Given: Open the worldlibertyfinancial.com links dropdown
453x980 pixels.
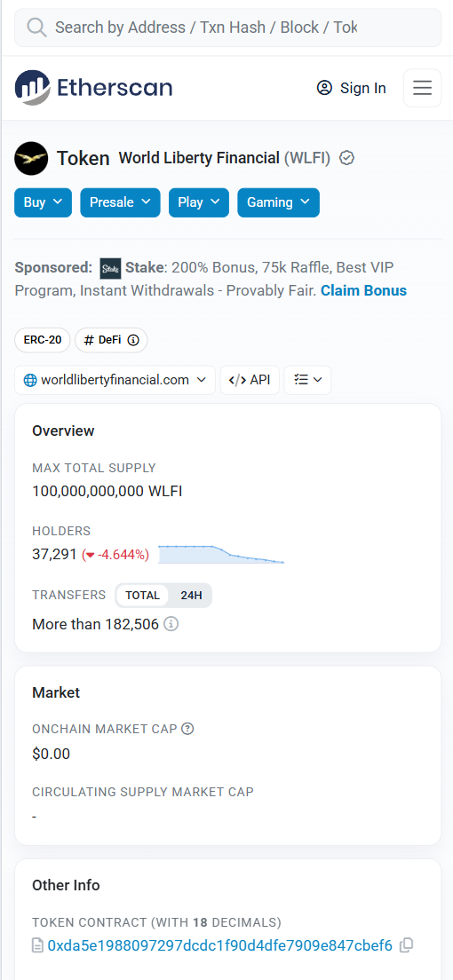Looking at the screenshot, I should pos(115,380).
